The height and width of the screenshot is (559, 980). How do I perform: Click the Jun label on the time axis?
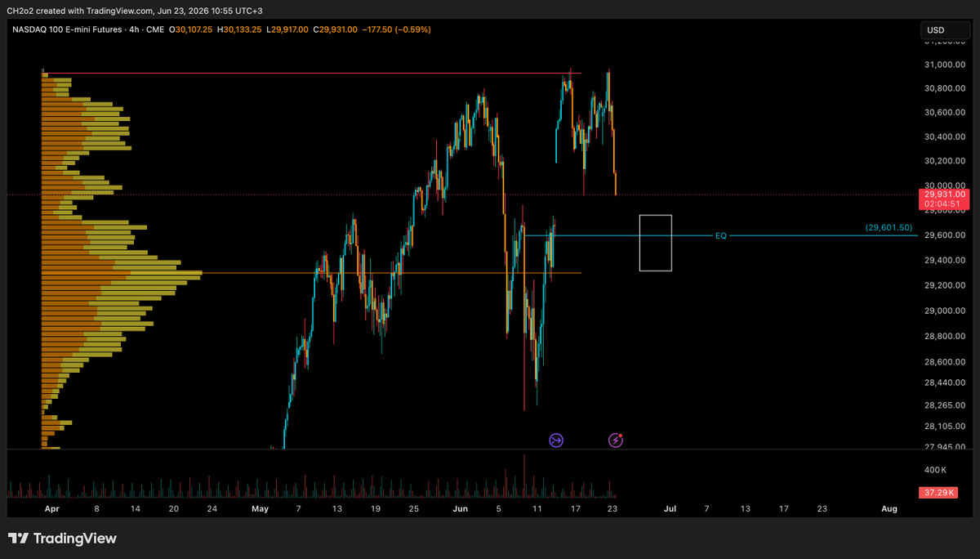pyautogui.click(x=461, y=508)
